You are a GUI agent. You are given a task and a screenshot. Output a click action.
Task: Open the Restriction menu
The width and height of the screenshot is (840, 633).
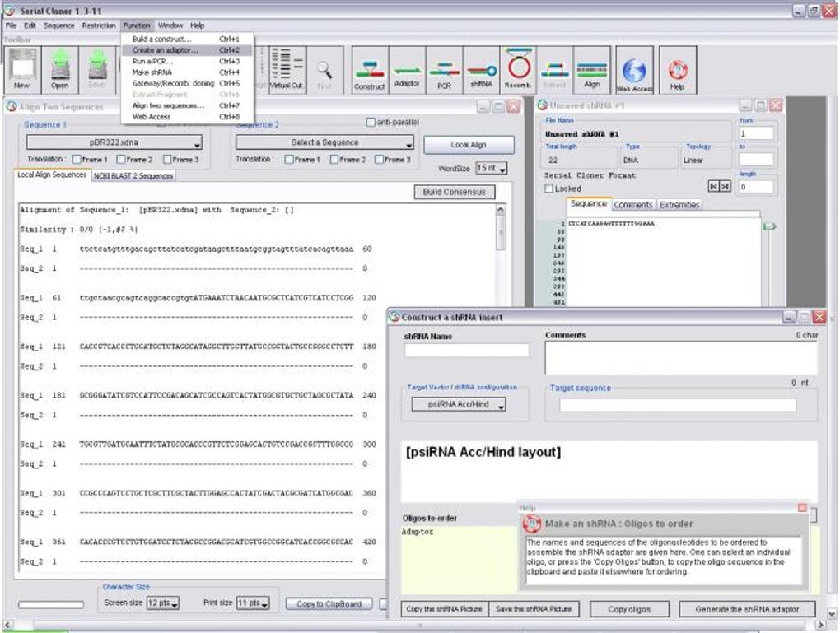click(99, 26)
